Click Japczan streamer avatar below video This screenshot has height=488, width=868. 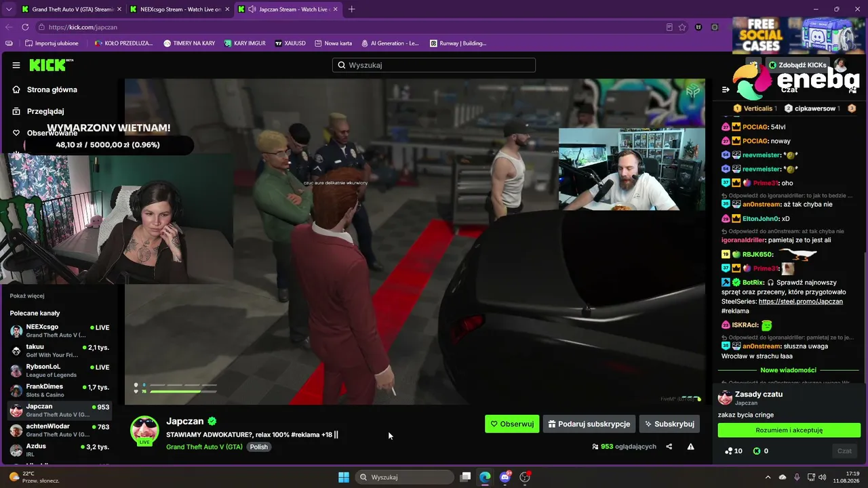(x=144, y=431)
